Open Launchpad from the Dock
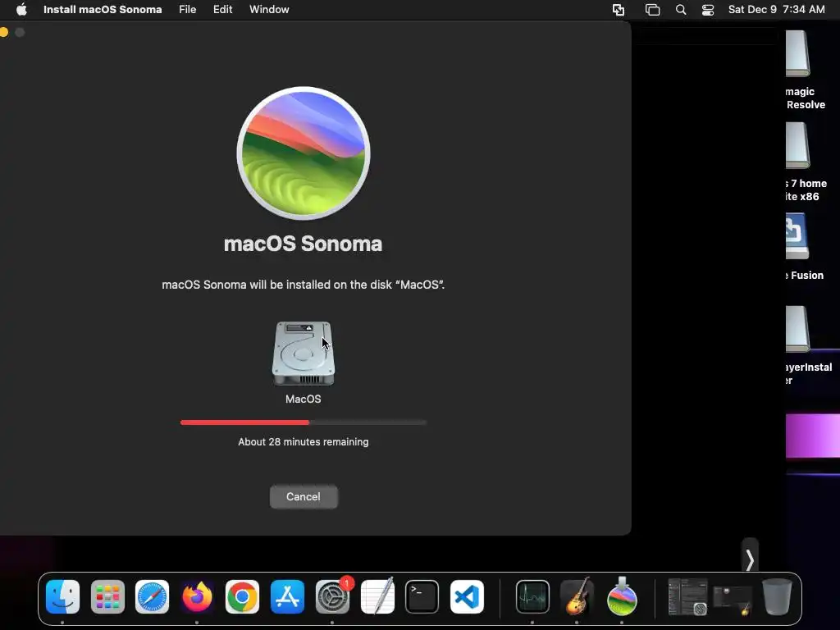This screenshot has width=840, height=630. 107,597
